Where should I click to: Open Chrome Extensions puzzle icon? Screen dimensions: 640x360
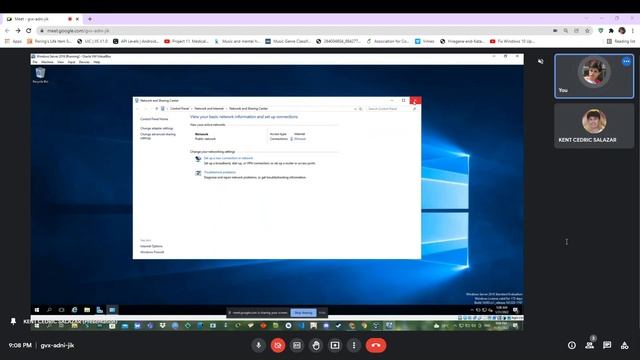611,31
